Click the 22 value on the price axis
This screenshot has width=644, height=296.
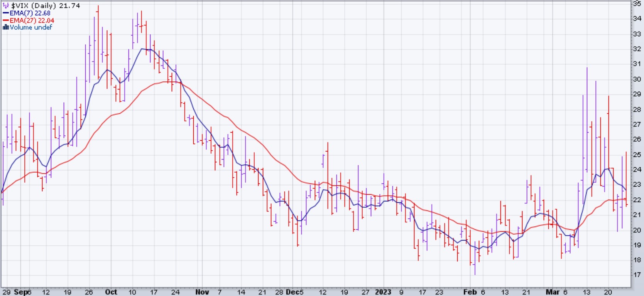pos(637,200)
